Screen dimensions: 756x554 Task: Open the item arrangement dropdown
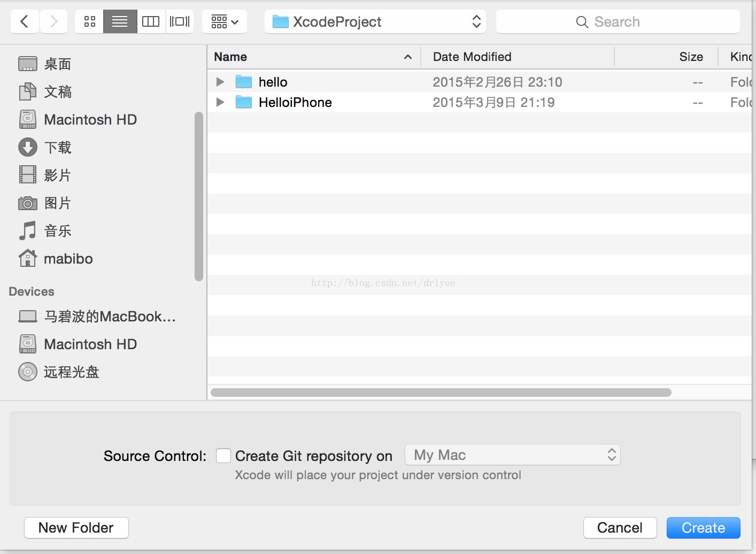225,21
